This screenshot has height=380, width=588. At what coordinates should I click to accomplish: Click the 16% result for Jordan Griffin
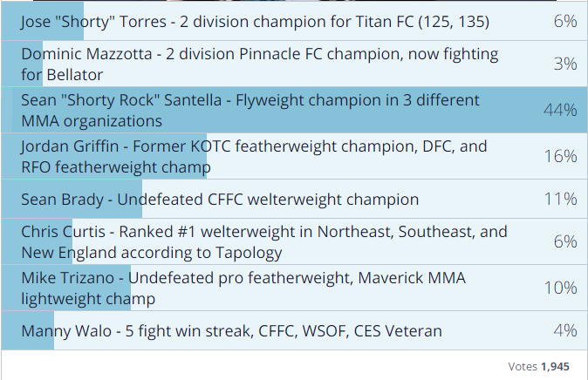[x=560, y=156]
